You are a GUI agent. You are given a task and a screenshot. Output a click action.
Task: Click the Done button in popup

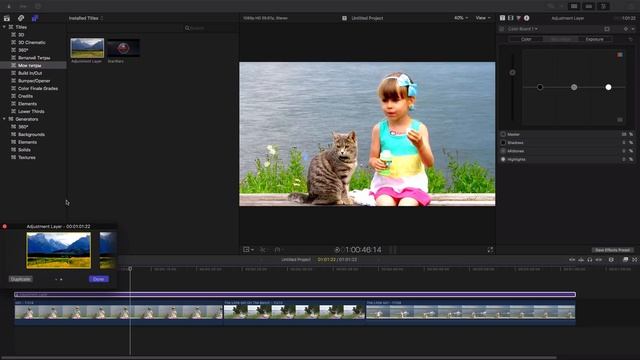click(x=99, y=279)
